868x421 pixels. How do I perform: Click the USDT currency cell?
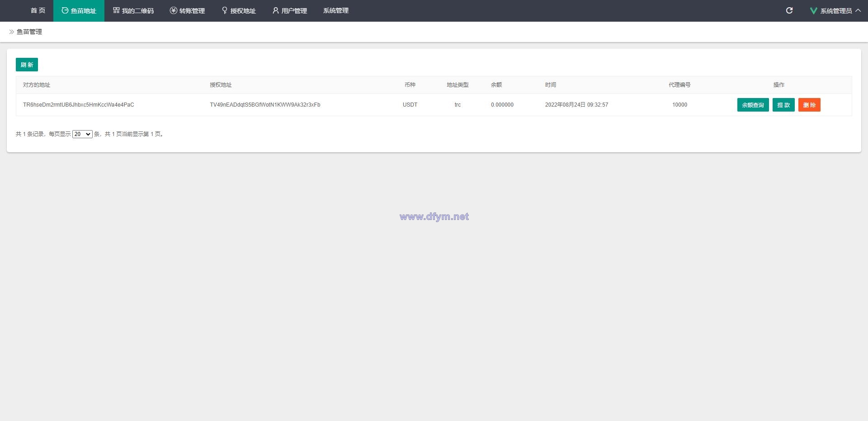click(x=410, y=105)
